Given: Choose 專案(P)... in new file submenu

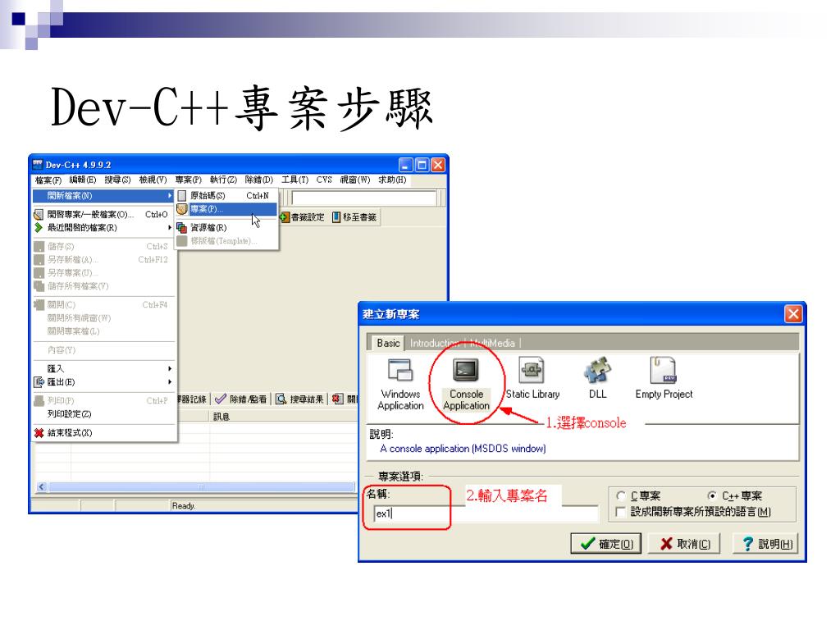Looking at the screenshot, I should point(226,209).
